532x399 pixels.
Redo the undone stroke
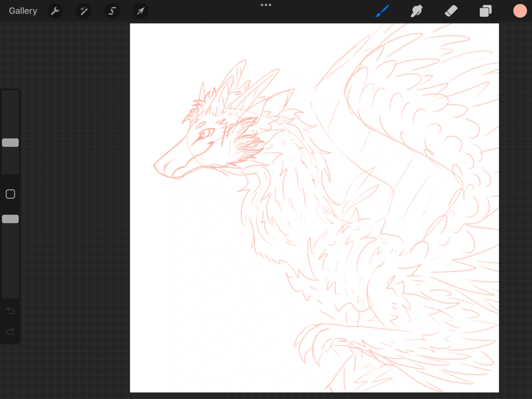click(10, 331)
